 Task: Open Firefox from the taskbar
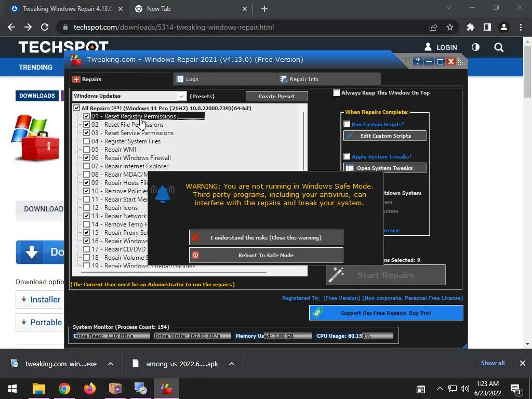point(89,389)
